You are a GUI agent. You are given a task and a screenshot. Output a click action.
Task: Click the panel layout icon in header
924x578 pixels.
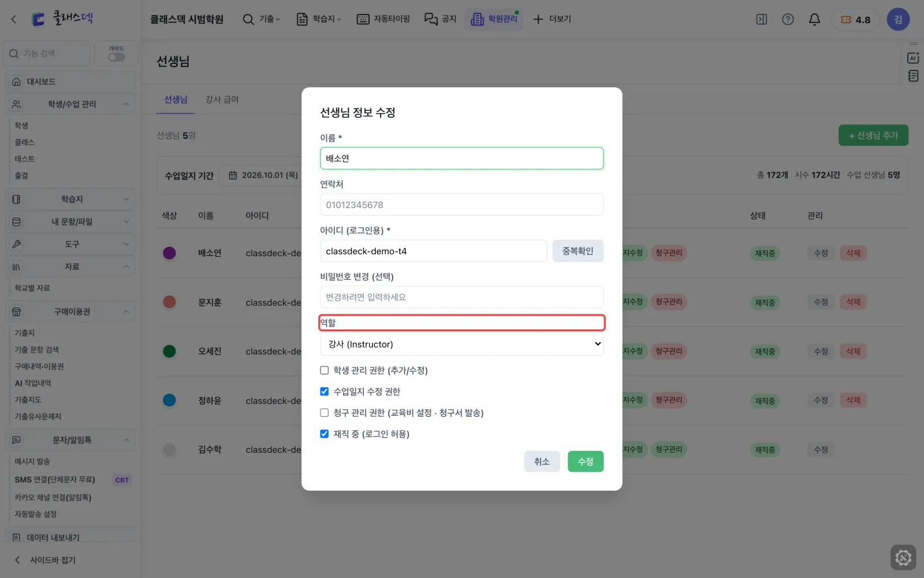(762, 19)
